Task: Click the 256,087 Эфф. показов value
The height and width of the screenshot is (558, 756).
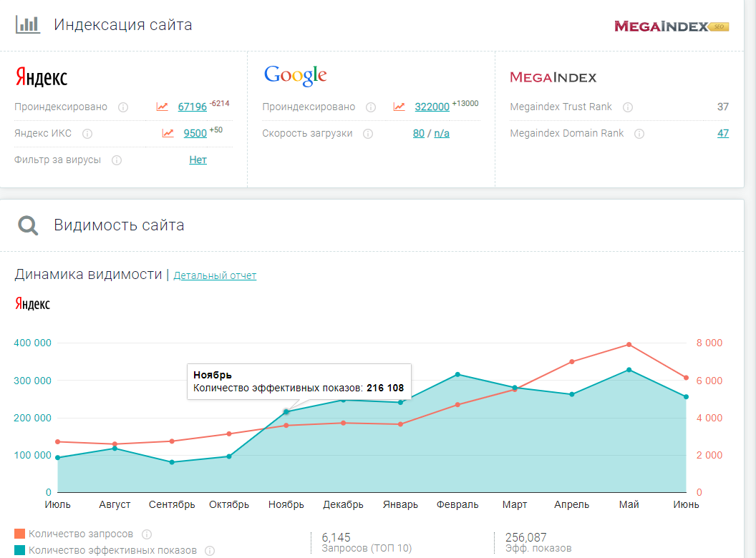Action: click(x=526, y=537)
